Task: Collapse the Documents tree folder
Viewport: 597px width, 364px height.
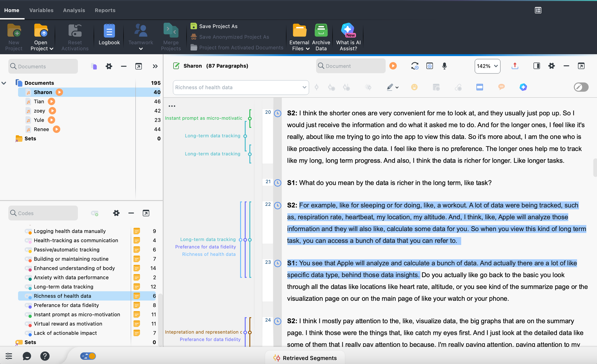Action: pyautogui.click(x=4, y=83)
